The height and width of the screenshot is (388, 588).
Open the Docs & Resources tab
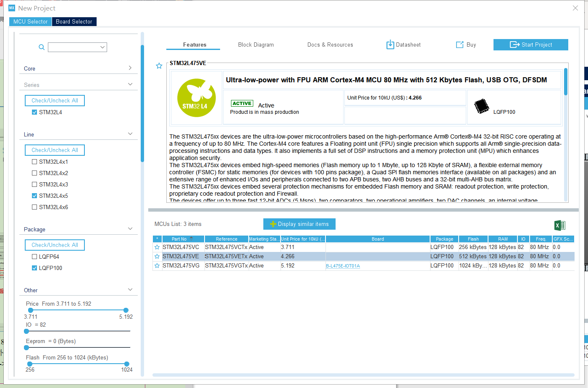[330, 45]
